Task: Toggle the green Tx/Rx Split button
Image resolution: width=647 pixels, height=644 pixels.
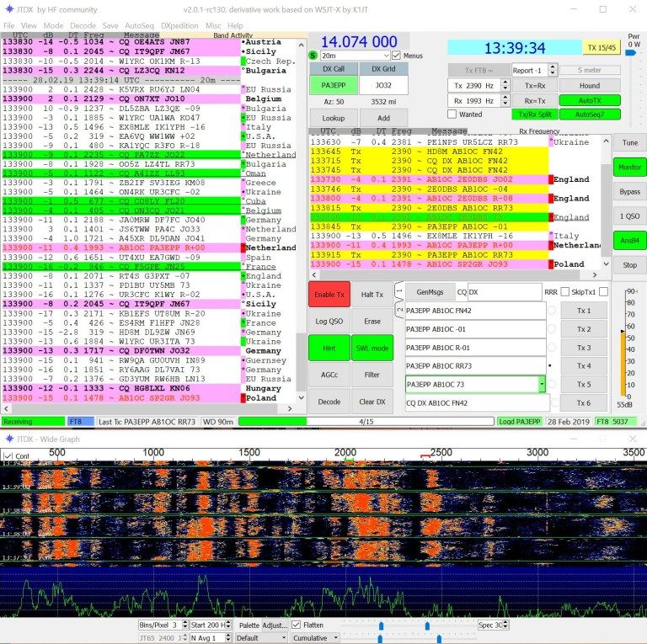Action: (x=533, y=114)
